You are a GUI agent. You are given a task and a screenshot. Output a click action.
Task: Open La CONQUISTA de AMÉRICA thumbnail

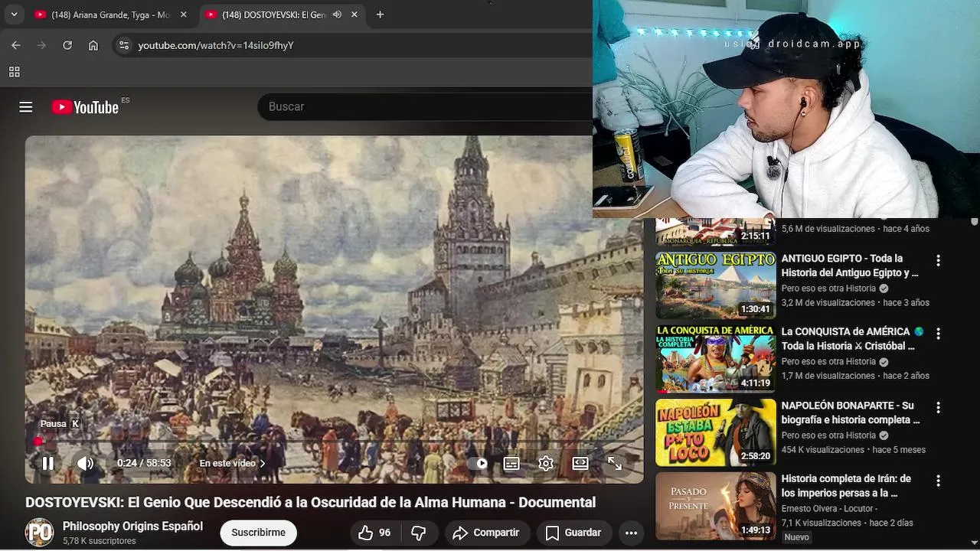coord(716,359)
